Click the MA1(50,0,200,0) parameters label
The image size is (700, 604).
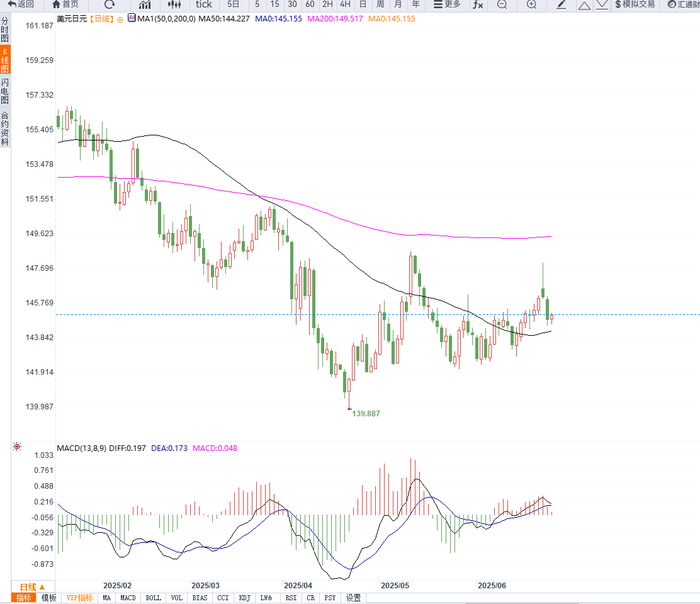click(166, 19)
